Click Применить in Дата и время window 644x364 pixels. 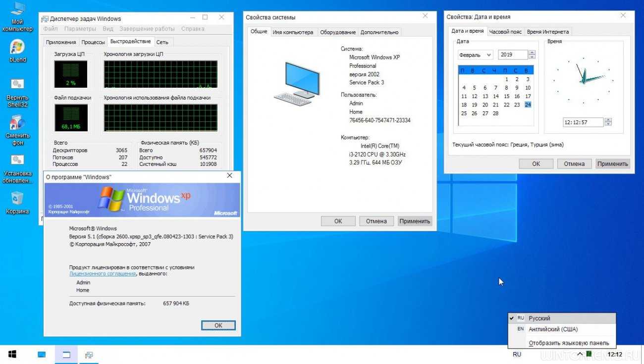[613, 164]
